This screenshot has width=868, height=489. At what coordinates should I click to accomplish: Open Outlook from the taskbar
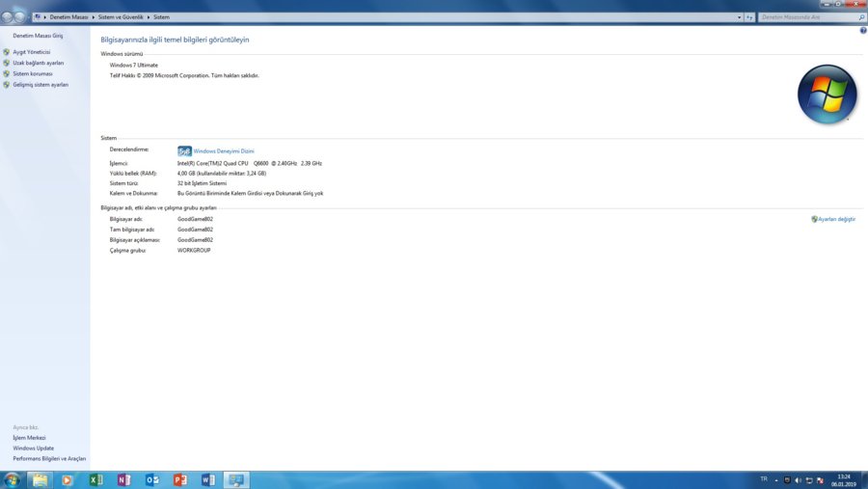coord(151,480)
